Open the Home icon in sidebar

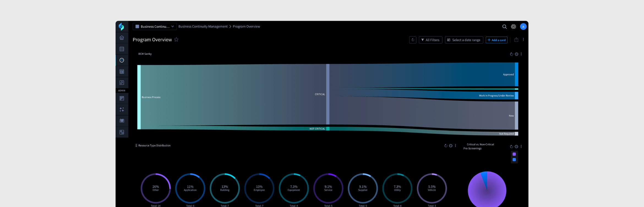click(x=122, y=38)
